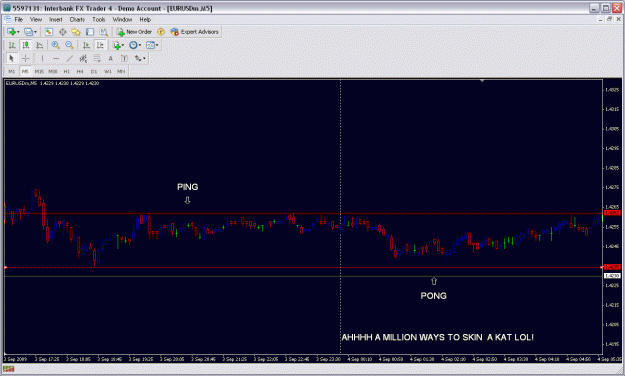This screenshot has width=625, height=376.
Task: Open the Charts menu
Action: (77, 19)
